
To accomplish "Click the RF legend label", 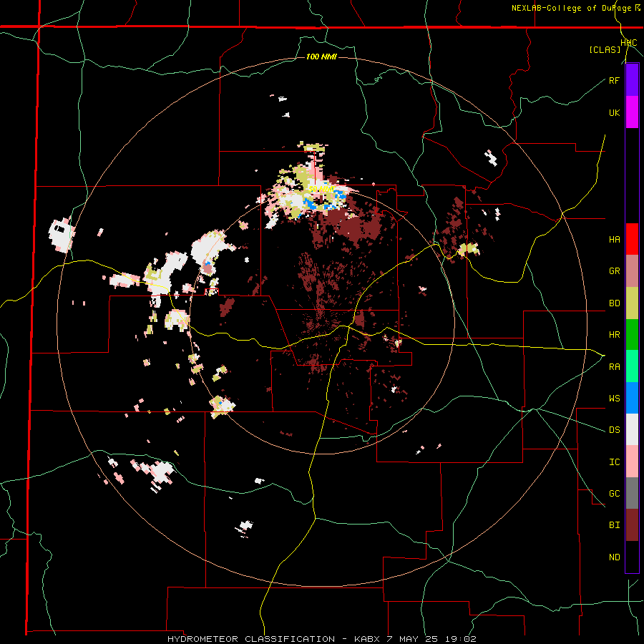I will (x=614, y=80).
